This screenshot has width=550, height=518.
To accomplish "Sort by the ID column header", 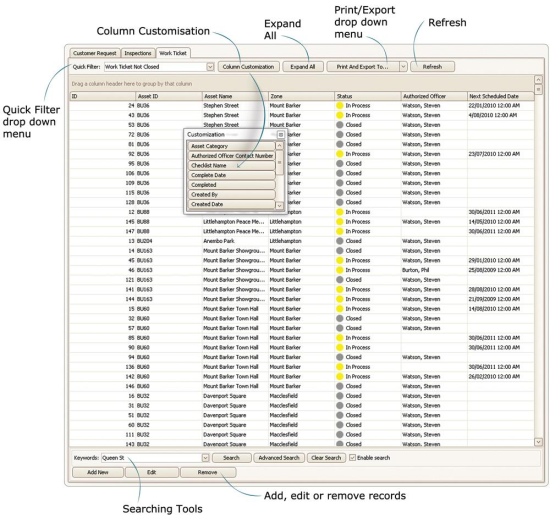I will click(x=103, y=96).
